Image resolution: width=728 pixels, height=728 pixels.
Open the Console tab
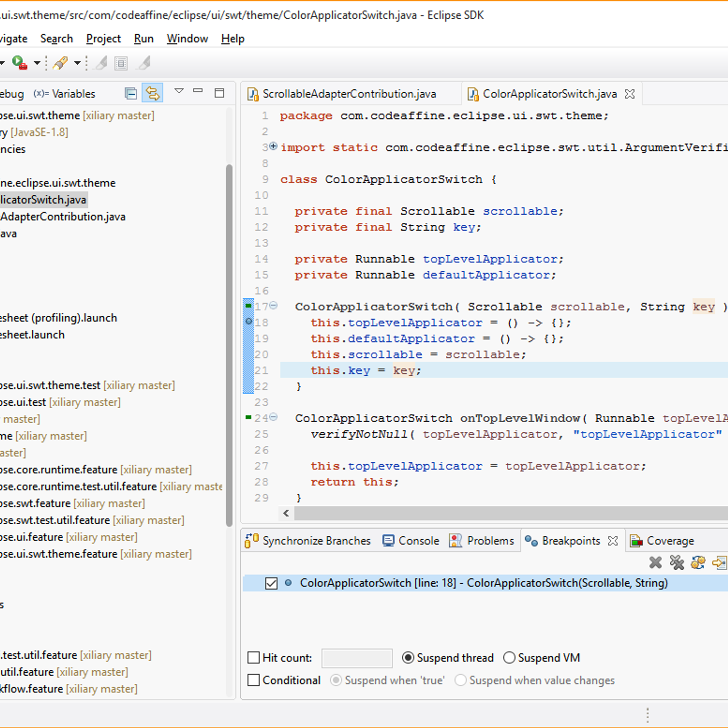pyautogui.click(x=411, y=541)
